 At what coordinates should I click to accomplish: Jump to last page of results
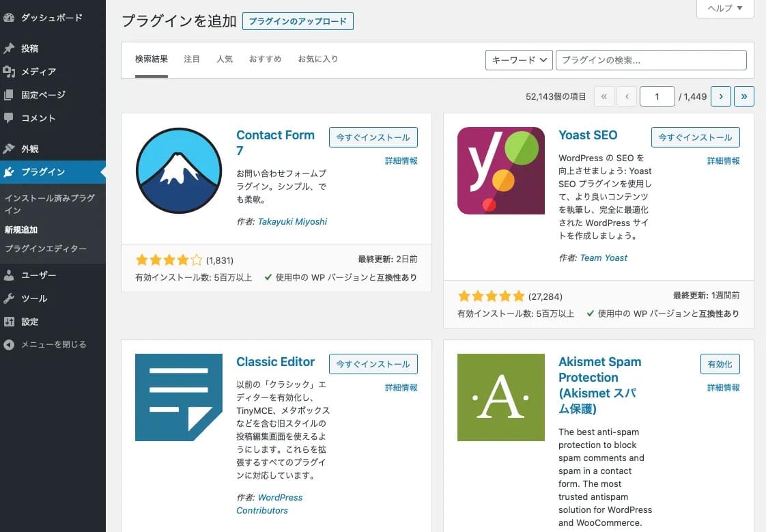(744, 96)
